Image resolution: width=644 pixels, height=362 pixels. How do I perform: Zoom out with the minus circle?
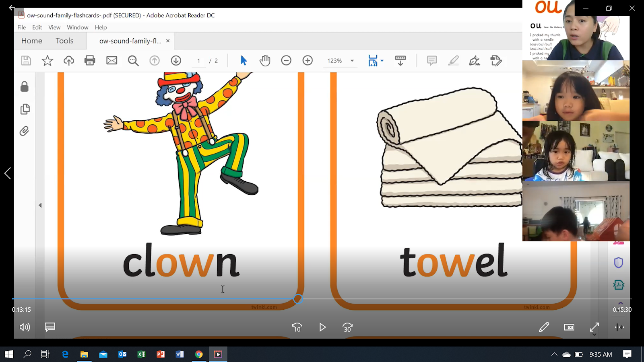click(286, 61)
